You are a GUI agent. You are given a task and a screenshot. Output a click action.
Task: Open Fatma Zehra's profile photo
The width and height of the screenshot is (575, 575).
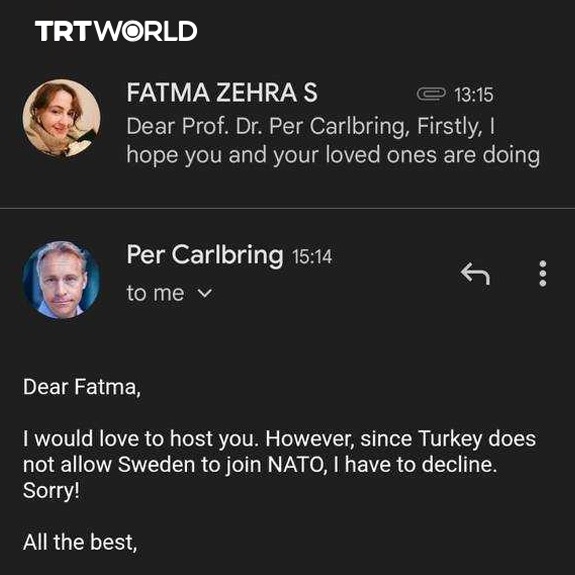click(x=62, y=118)
